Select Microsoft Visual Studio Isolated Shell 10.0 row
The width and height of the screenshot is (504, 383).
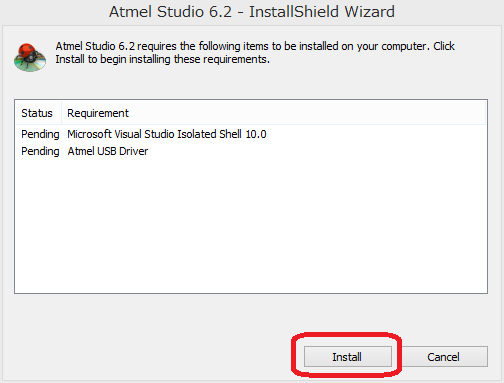251,134
